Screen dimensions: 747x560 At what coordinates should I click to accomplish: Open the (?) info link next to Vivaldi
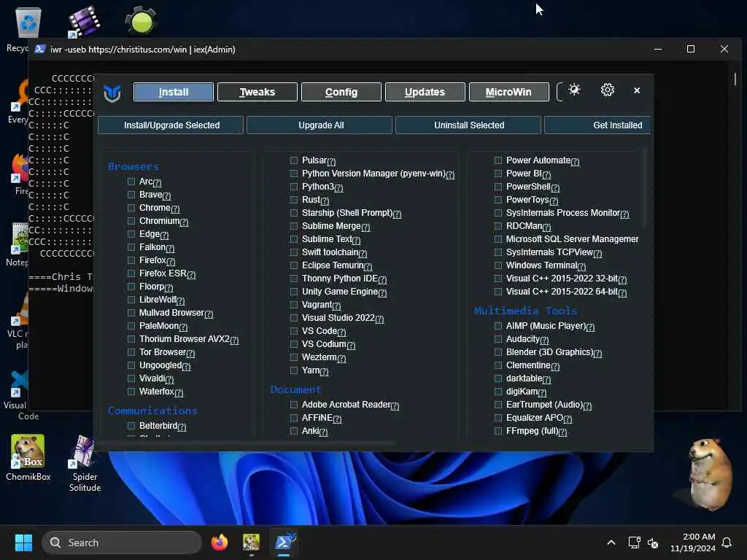click(169, 379)
